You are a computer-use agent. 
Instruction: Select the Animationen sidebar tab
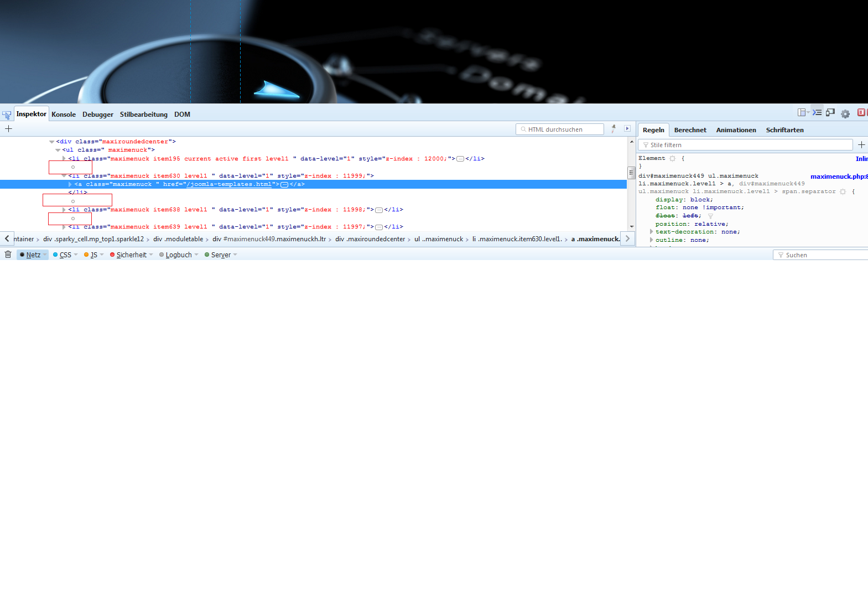(x=736, y=130)
